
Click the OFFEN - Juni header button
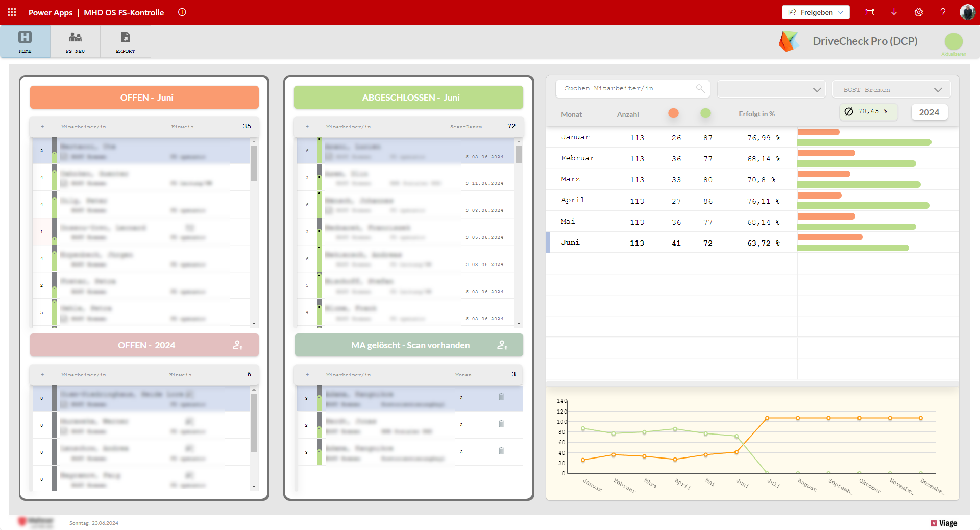(144, 98)
